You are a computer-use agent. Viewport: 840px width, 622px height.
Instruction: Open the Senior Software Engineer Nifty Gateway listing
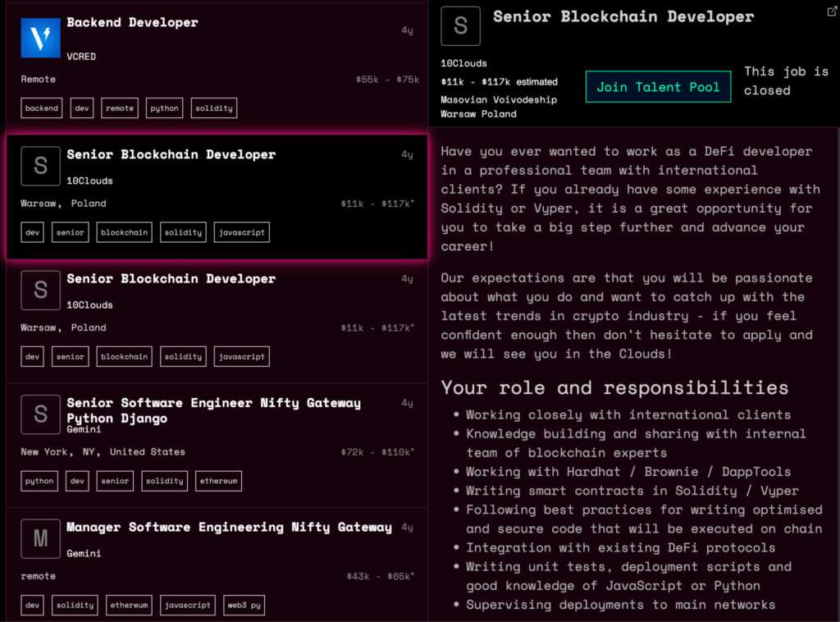pyautogui.click(x=214, y=410)
